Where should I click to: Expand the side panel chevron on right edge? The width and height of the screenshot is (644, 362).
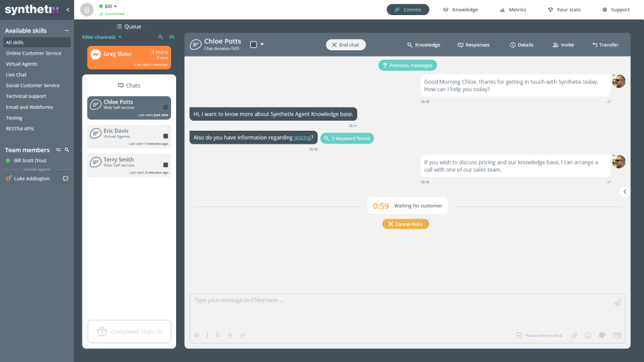pyautogui.click(x=625, y=192)
